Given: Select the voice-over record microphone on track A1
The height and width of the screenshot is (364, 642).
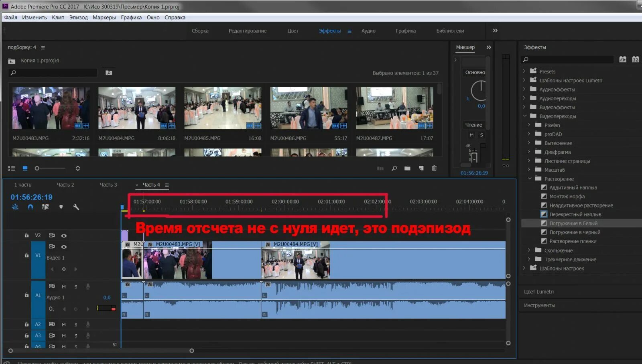Looking at the screenshot, I should tap(87, 286).
